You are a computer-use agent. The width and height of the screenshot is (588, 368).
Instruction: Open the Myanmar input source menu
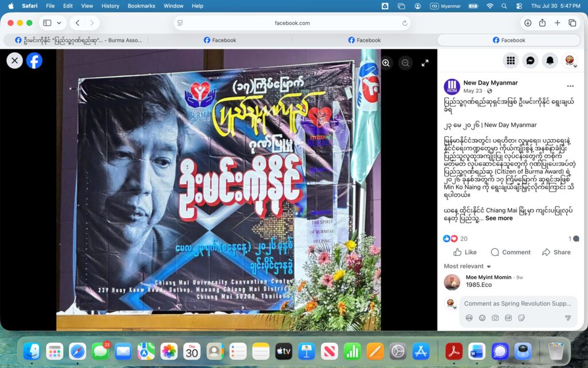pyautogui.click(x=446, y=6)
